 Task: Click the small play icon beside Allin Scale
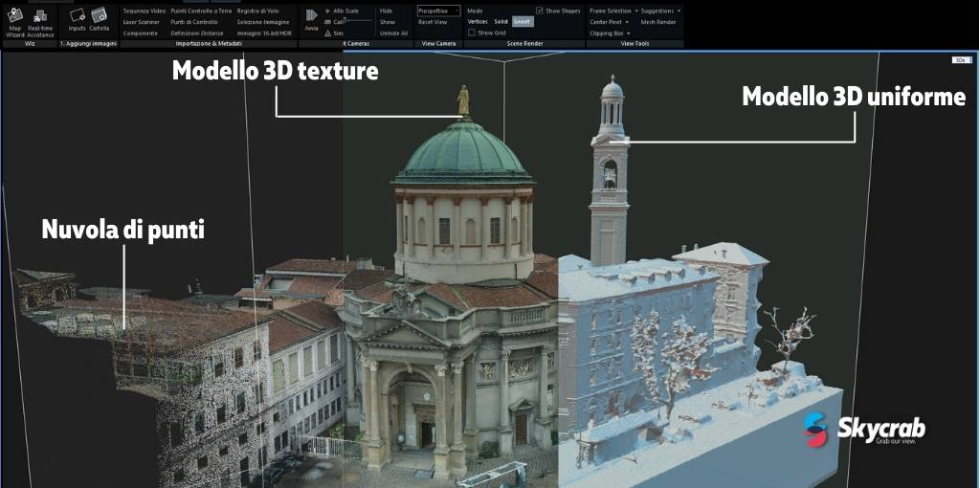coord(327,11)
